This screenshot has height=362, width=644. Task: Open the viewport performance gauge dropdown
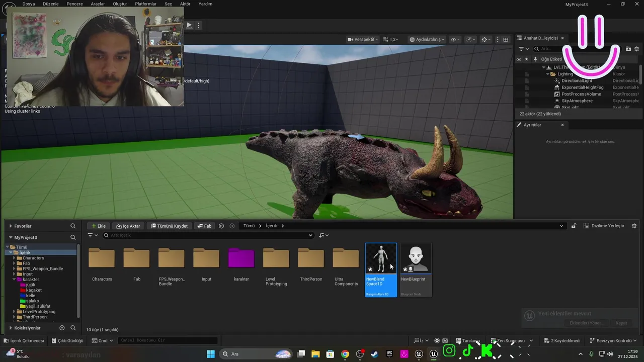tap(471, 39)
